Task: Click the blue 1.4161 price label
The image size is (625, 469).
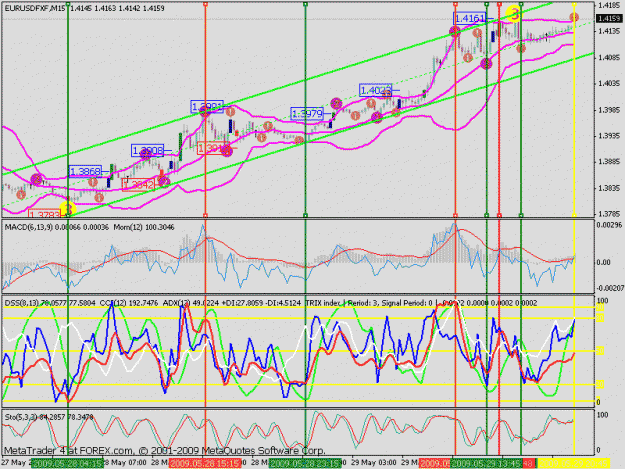Action: click(x=470, y=18)
